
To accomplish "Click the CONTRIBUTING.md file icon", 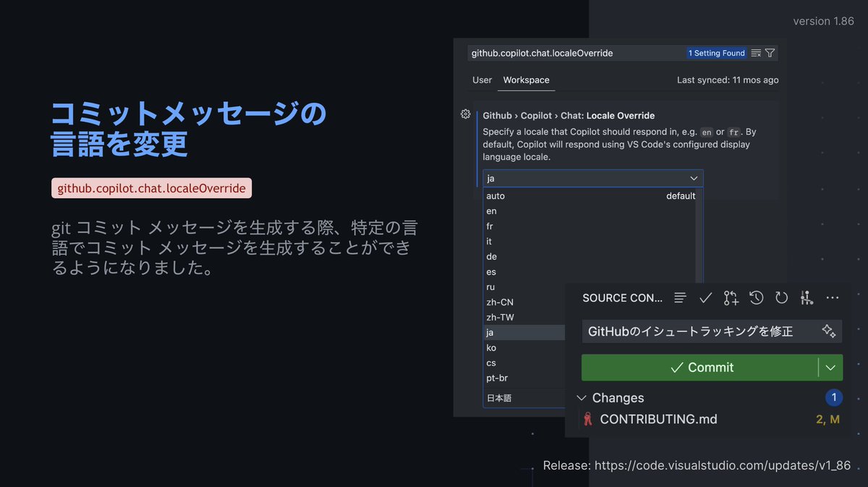I will [x=587, y=419].
